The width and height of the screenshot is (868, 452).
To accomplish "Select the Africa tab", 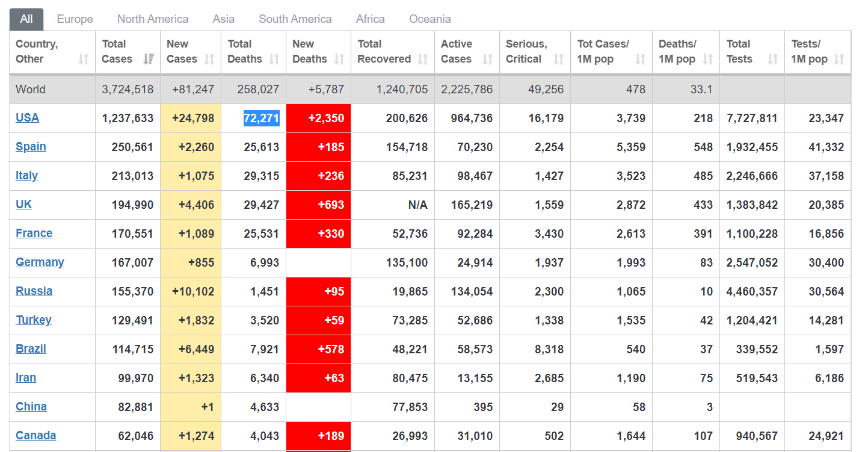I will (371, 19).
